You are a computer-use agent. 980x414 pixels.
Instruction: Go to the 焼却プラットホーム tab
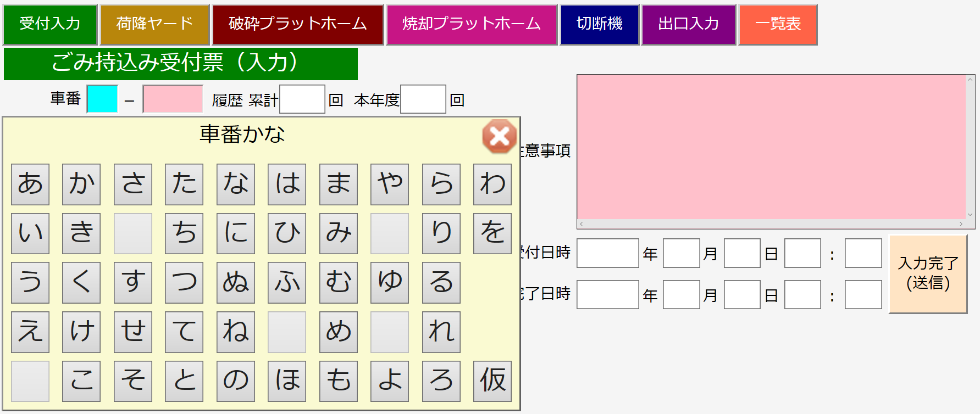[x=472, y=24]
